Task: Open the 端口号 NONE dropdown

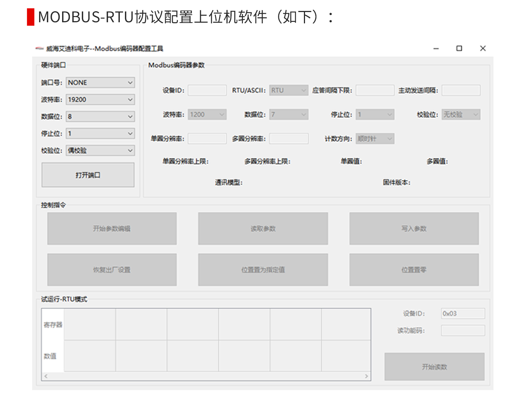Action: pos(100,83)
